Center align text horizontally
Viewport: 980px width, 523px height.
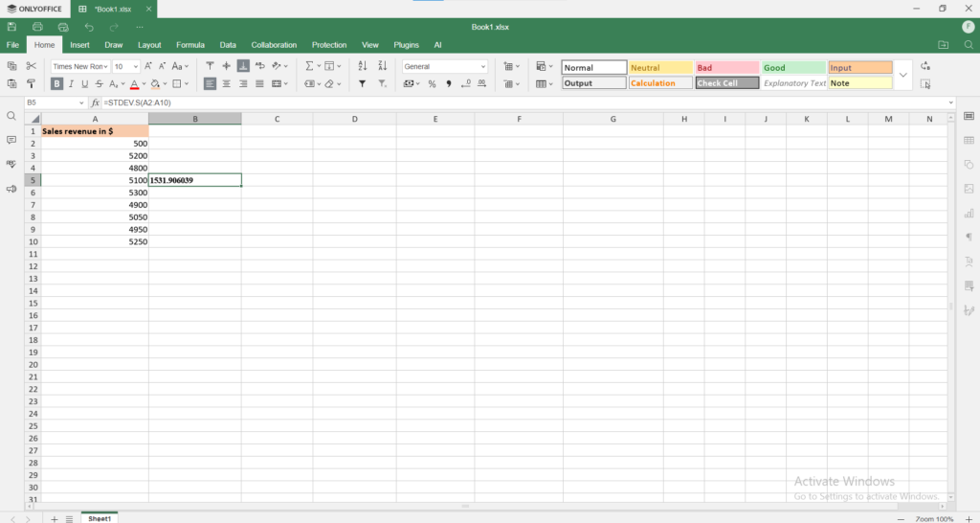(x=226, y=83)
